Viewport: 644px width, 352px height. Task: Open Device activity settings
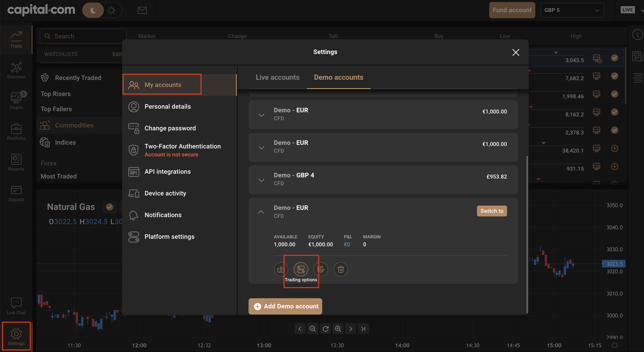pyautogui.click(x=179, y=193)
